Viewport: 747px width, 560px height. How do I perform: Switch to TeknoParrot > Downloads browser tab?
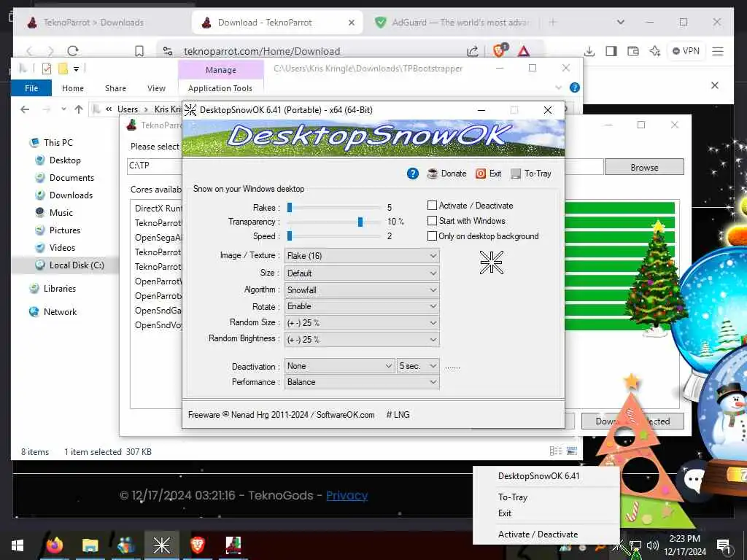93,23
